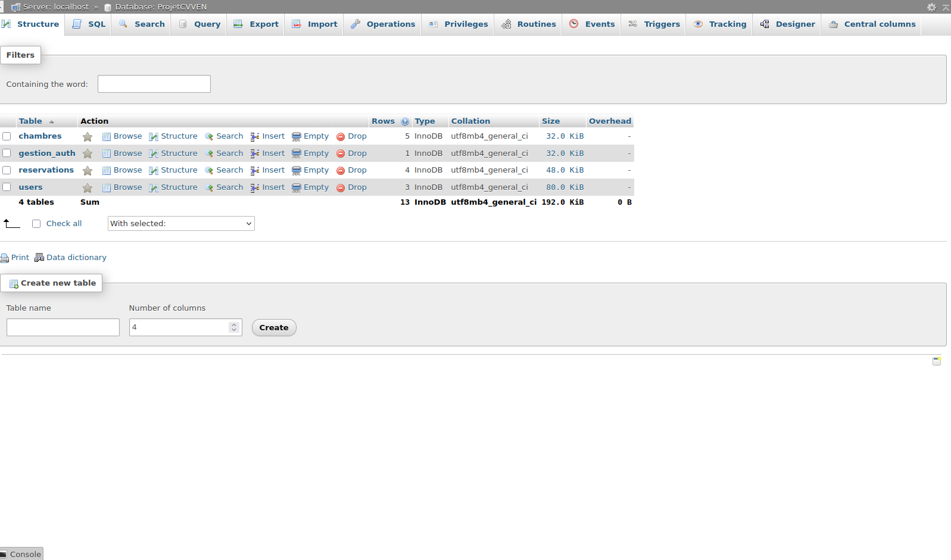The image size is (951, 560).
Task: Click the Server: localhost breadcrumb
Action: [56, 7]
